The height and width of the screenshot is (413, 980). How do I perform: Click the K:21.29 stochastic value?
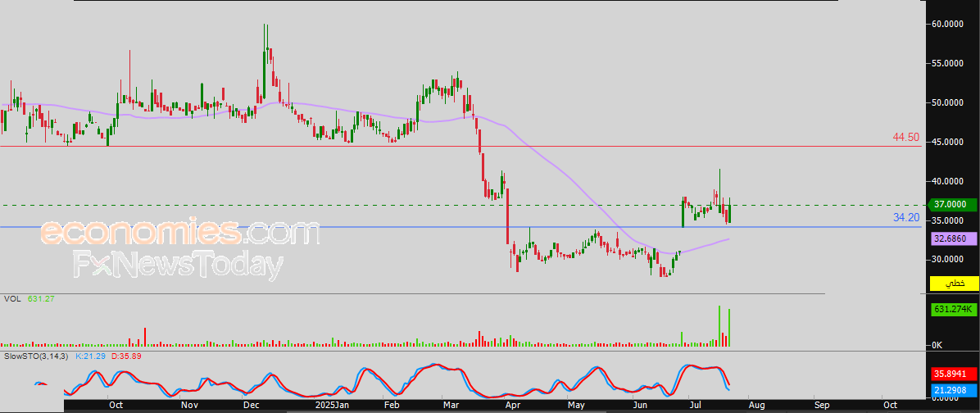[x=90, y=356]
